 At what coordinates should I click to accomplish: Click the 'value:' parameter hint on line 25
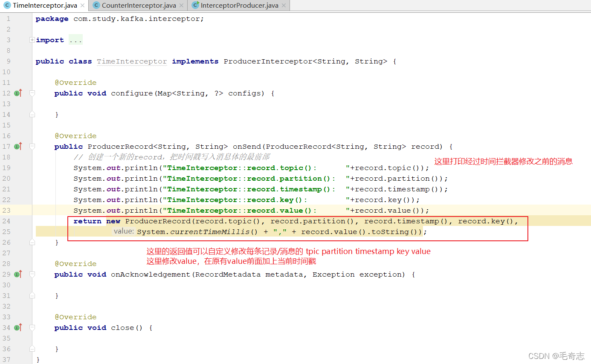pyautogui.click(x=124, y=231)
